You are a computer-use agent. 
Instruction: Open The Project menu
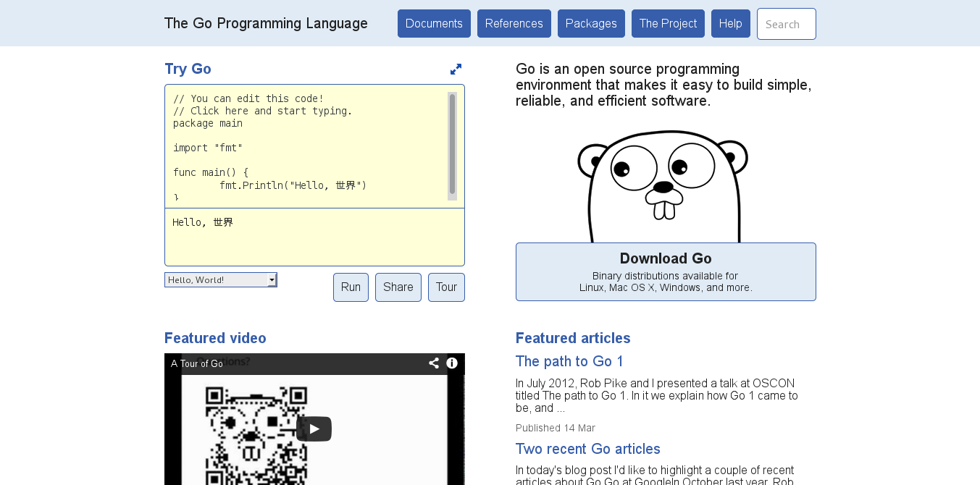coord(668,24)
